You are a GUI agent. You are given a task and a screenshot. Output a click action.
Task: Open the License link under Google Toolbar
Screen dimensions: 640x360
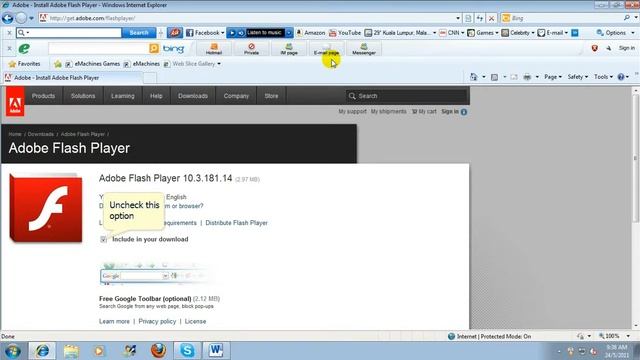[195, 321]
